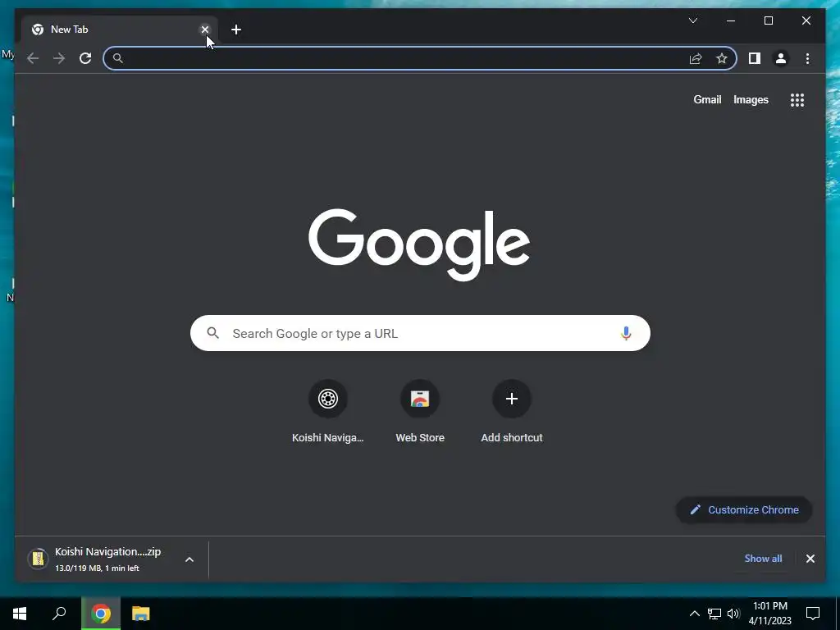This screenshot has width=840, height=630.
Task: Open the Web Store shortcut
Action: pos(420,413)
